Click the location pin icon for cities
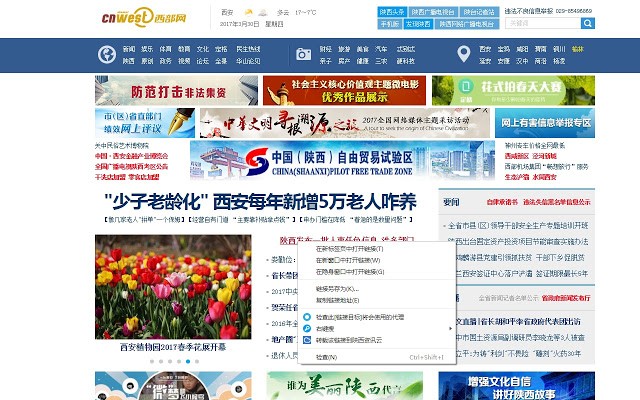Viewport: 640px width, 400px height. pyautogui.click(x=463, y=54)
